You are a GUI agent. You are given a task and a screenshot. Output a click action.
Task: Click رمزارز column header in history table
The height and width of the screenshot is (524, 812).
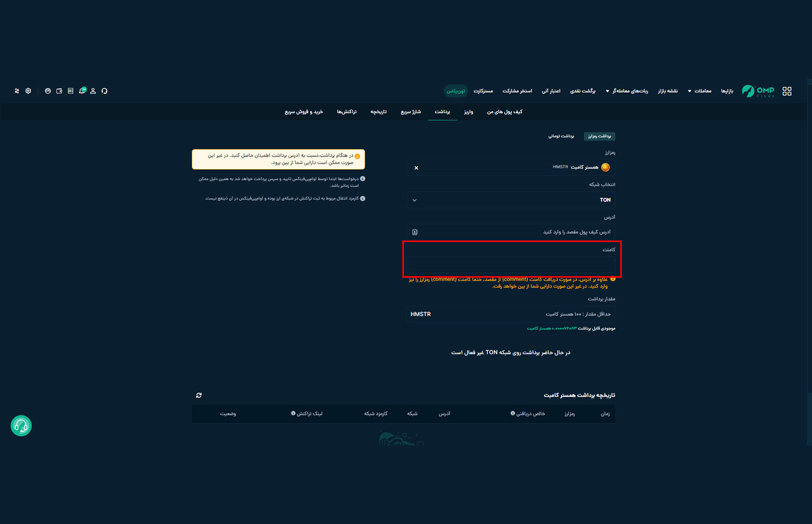(569, 414)
